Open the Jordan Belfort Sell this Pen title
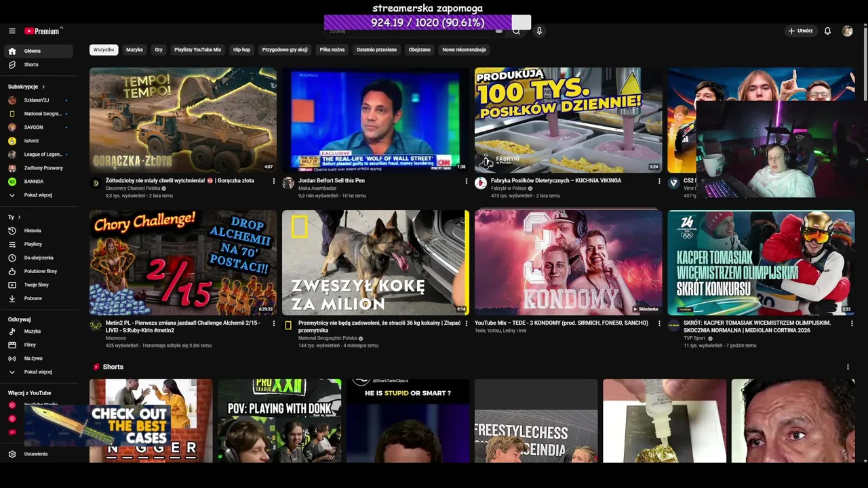This screenshot has width=868, height=488. pos(332,181)
